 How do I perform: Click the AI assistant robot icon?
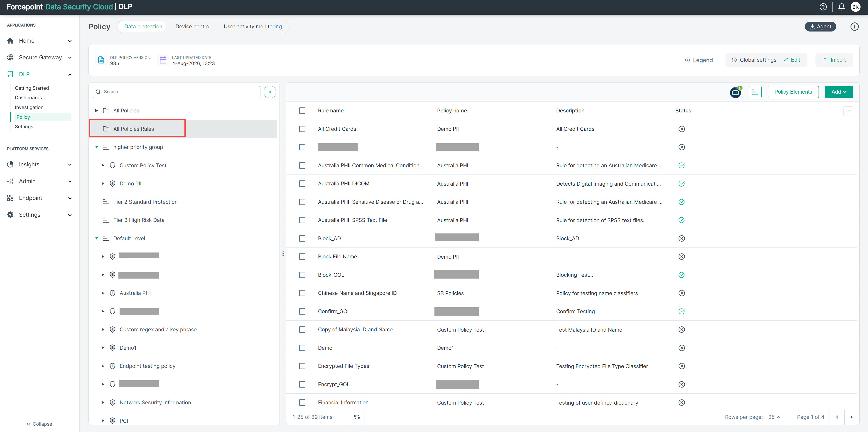pos(736,92)
